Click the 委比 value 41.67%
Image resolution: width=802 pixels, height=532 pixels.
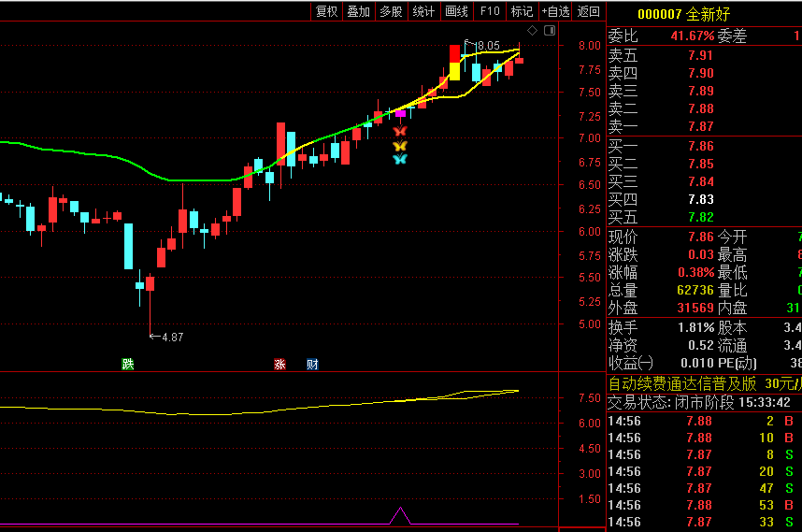(692, 36)
